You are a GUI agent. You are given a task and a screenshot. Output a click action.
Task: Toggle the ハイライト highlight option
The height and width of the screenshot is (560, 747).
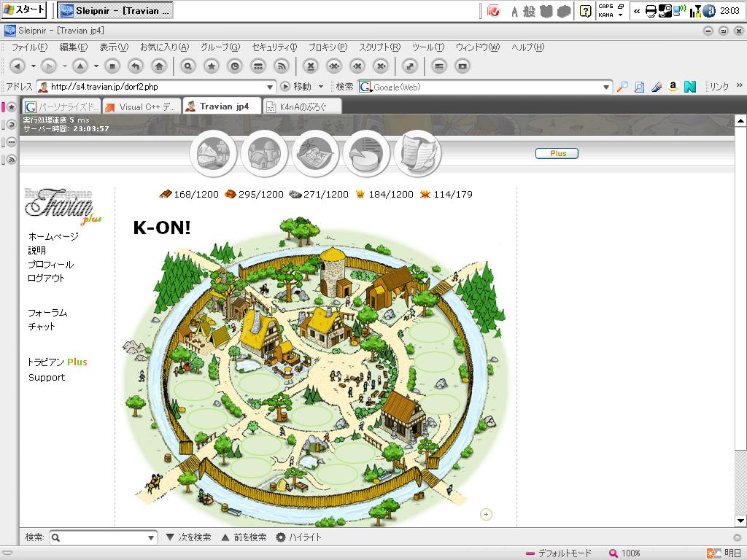click(x=299, y=537)
